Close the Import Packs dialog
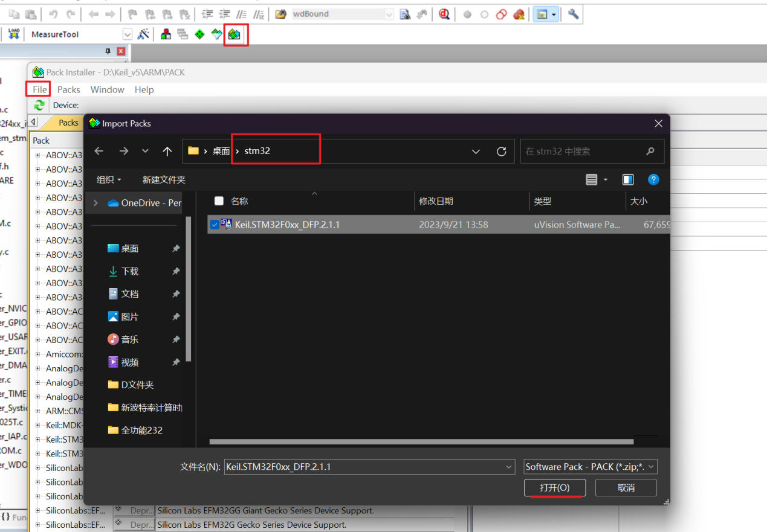Viewport: 767px width, 532px height. (658, 123)
